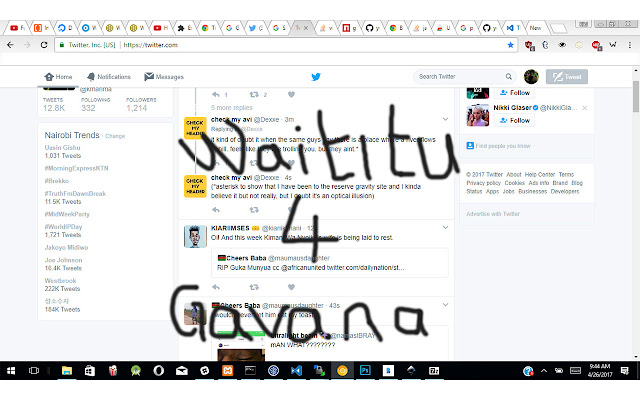Open Advertise with Twitter link
Image resolution: width=640 pixels, height=400 pixels.
tap(493, 214)
